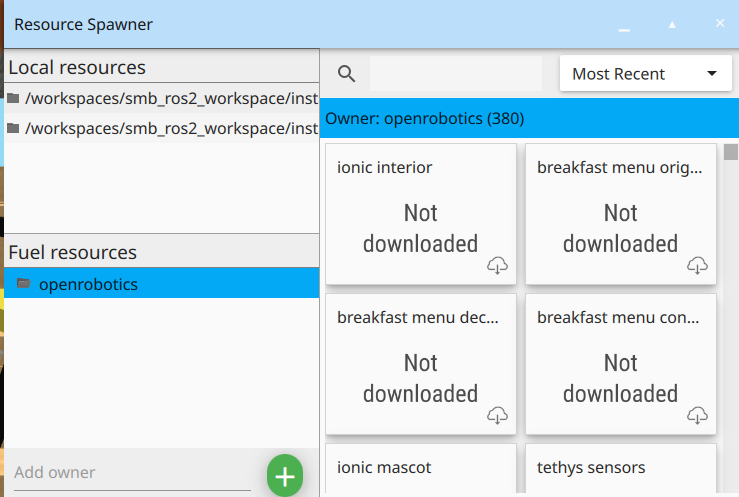Viewport: 739px width, 497px height.
Task: Download the ionic interior model
Action: pyautogui.click(x=497, y=265)
